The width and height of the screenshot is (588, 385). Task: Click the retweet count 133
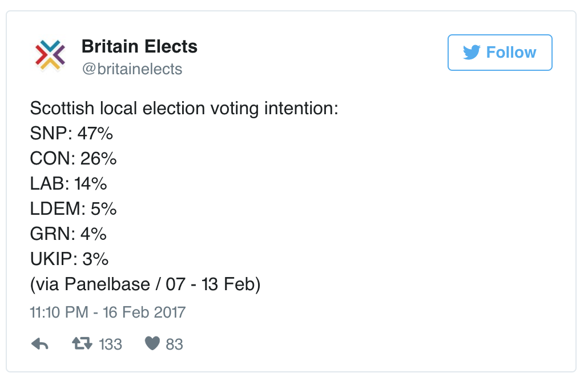pyautogui.click(x=110, y=344)
